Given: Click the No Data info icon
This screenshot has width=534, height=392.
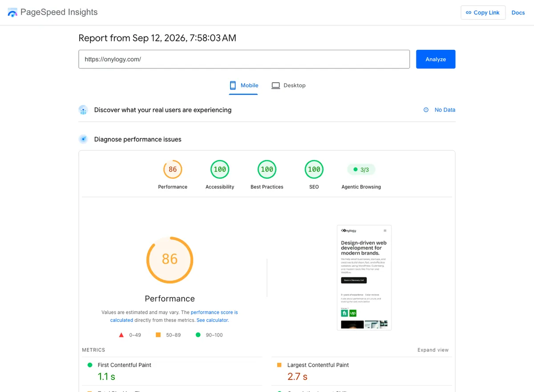Looking at the screenshot, I should click(x=426, y=110).
